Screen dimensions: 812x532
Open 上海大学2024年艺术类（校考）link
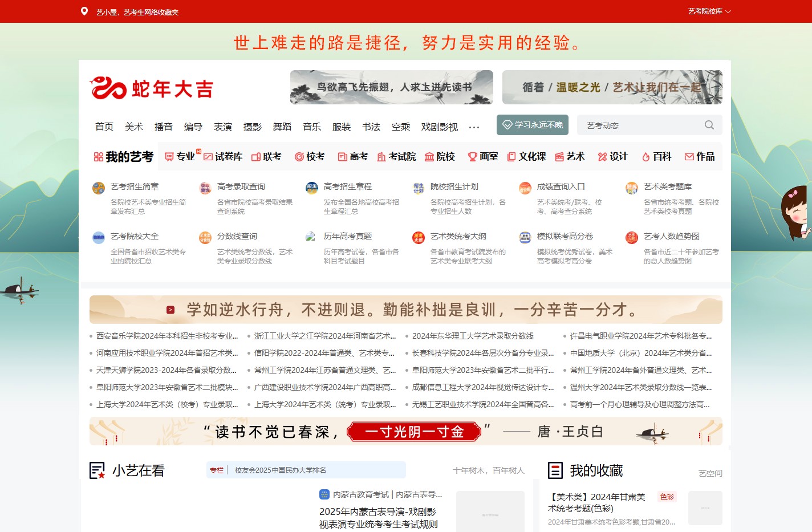[x=167, y=404]
